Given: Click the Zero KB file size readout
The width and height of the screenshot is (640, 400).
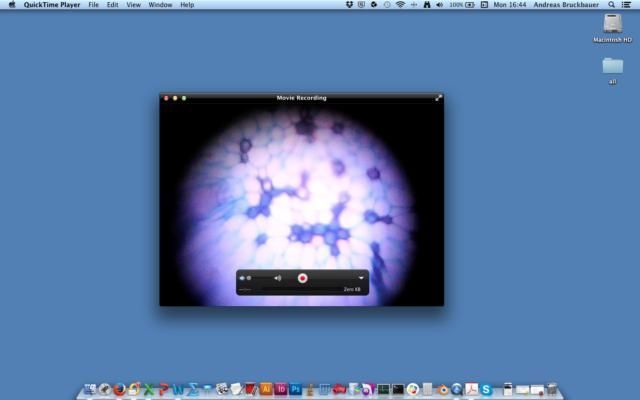Looking at the screenshot, I should point(352,289).
